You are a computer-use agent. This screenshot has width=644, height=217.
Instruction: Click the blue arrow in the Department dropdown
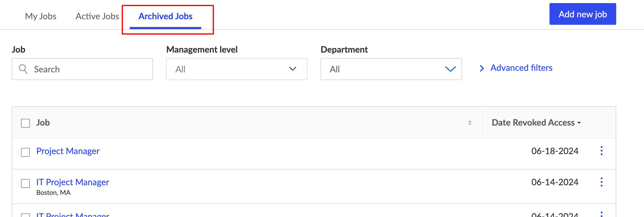pos(450,69)
